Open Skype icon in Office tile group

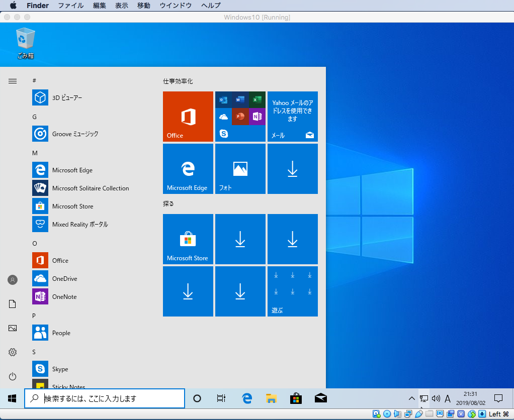point(224,133)
